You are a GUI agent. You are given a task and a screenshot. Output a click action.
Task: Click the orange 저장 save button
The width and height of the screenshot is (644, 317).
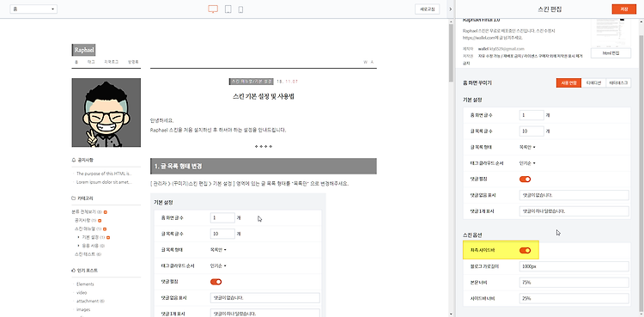[624, 9]
